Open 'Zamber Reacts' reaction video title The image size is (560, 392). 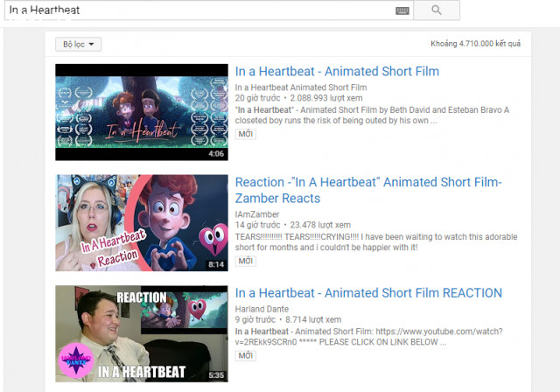(x=368, y=190)
